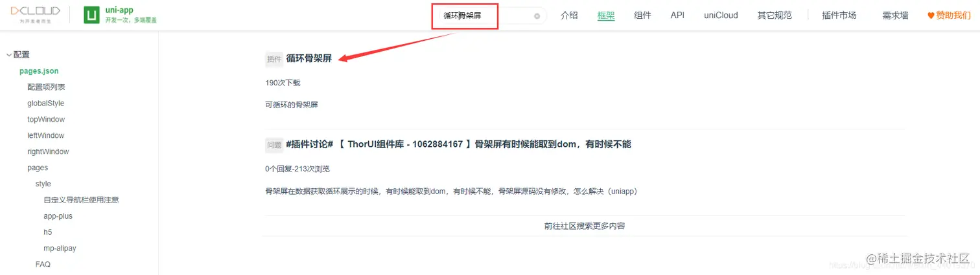Click the 0个回复-213次浏览 text
Image resolution: width=980 pixels, height=275 pixels.
[297, 169]
